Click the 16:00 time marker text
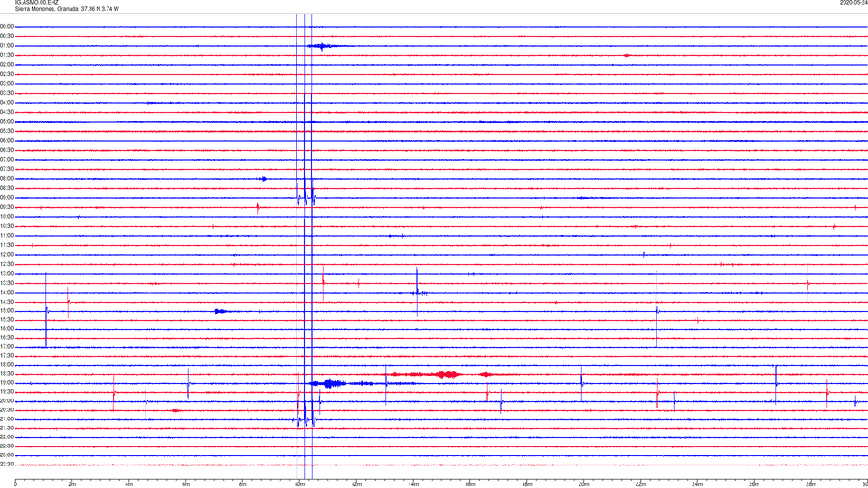 click(6, 329)
